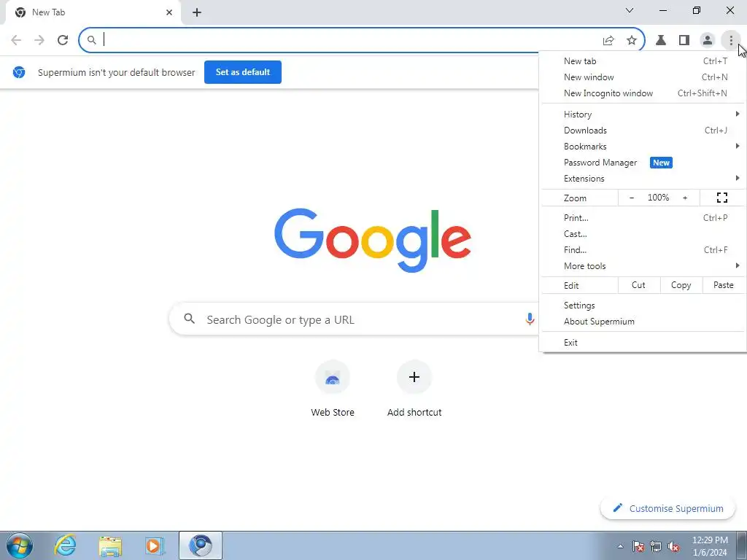Click the taskbar clock showing 12:29 PM
The width and height of the screenshot is (747, 560).
click(x=710, y=546)
